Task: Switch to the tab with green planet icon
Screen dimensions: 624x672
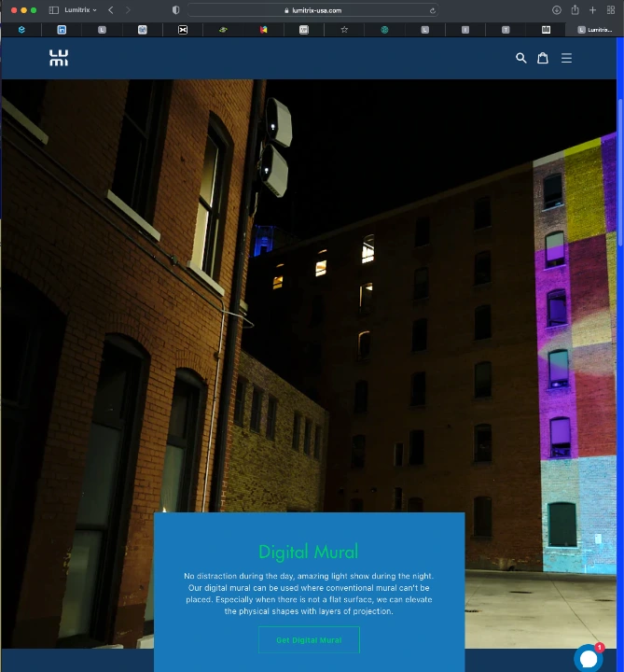Action: coord(223,30)
